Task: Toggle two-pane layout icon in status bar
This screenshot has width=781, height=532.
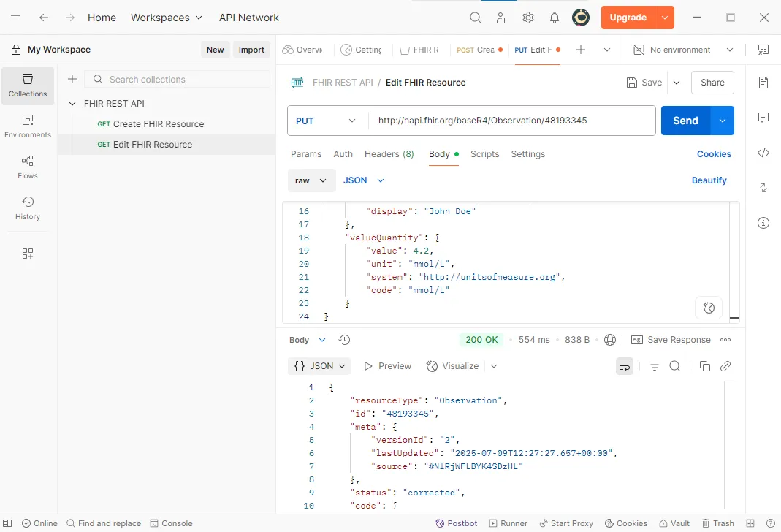Action: tap(750, 523)
